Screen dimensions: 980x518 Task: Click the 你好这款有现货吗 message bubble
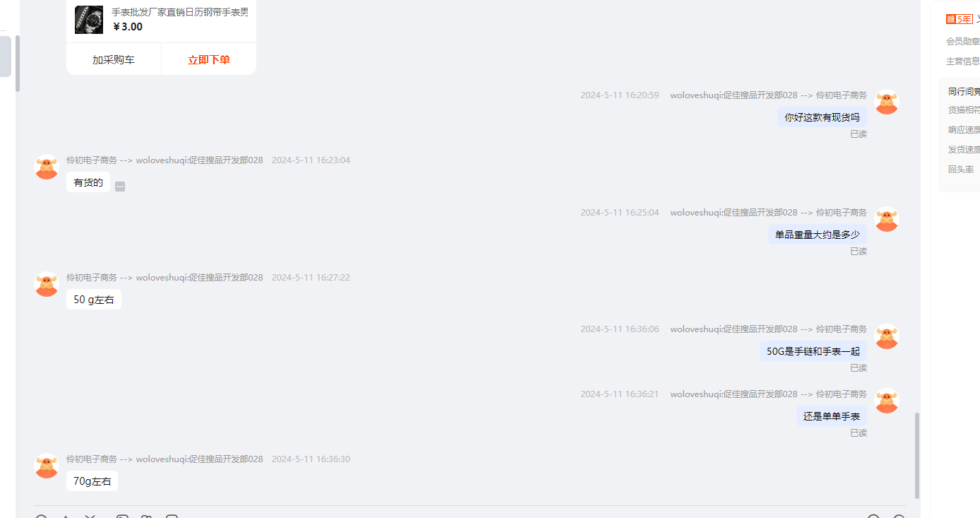(x=822, y=117)
